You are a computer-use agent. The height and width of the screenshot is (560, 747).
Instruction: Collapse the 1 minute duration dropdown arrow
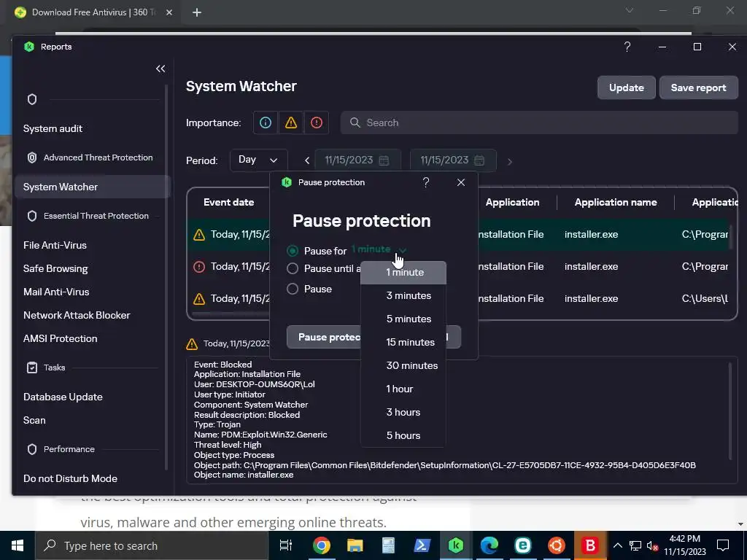403,251
